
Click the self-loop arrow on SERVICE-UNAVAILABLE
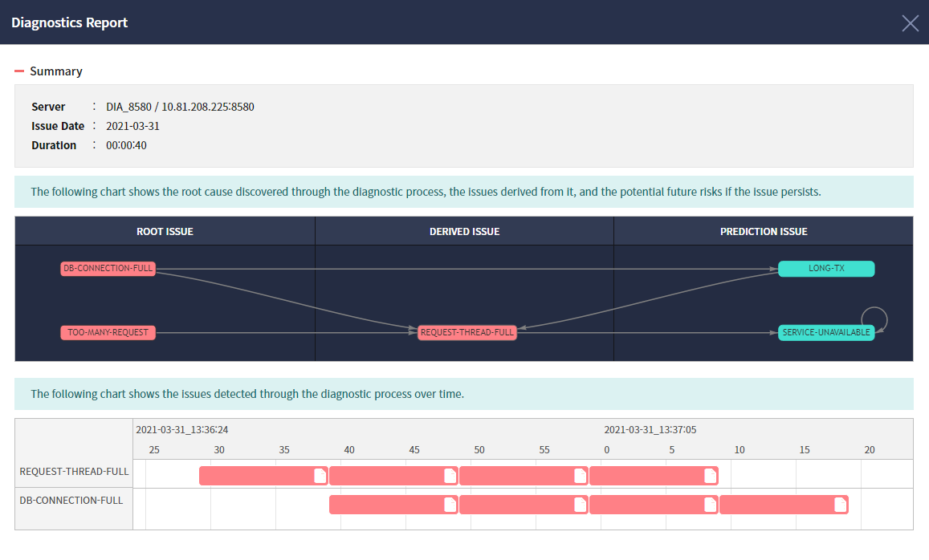click(x=876, y=319)
